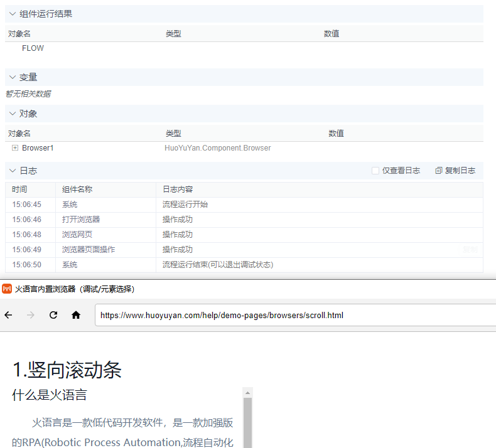Collapse the 对象 section
Screen dimensions: 496x448
coord(13,114)
